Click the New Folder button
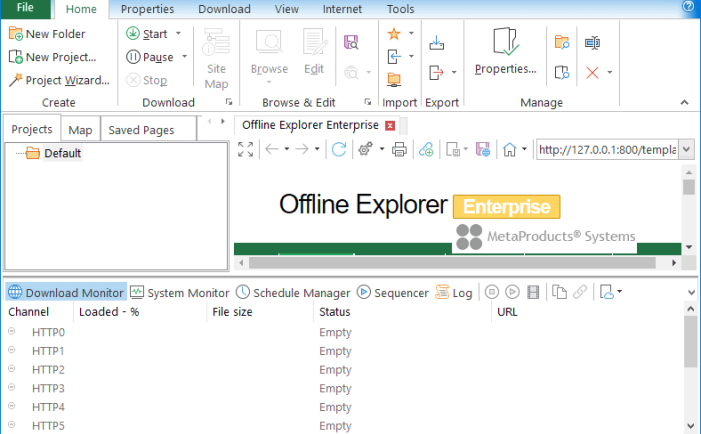The image size is (701, 434). 47,34
